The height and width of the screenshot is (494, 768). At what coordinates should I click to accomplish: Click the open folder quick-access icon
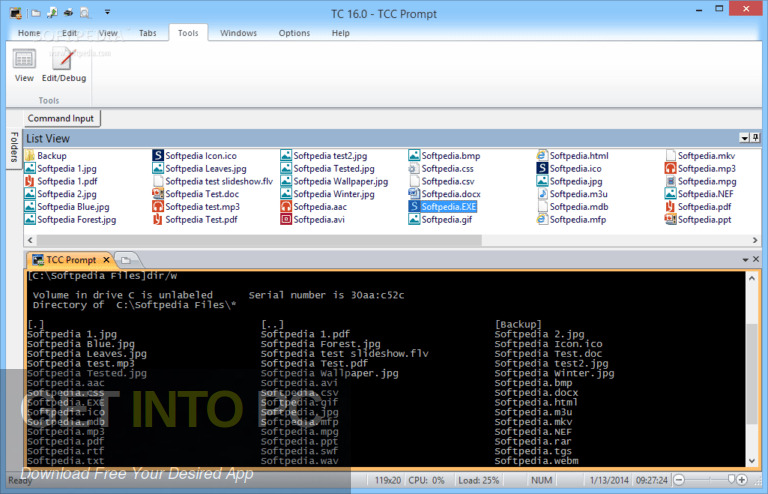(x=36, y=13)
